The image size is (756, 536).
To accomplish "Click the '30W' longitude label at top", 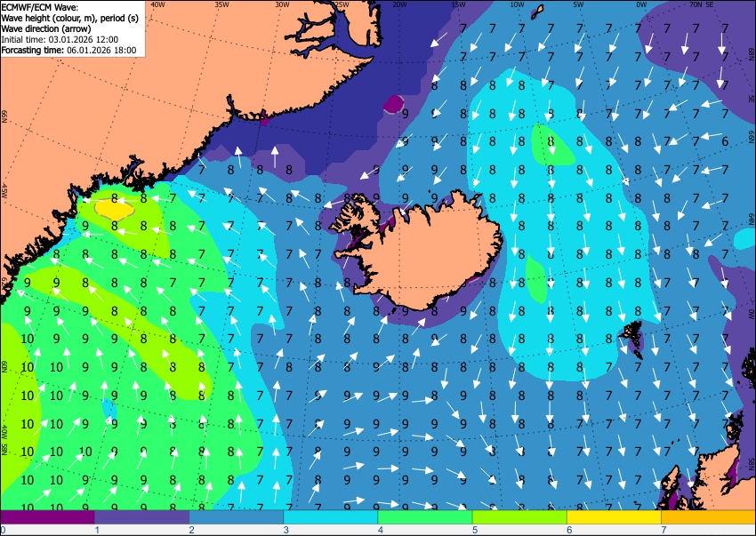I will [x=282, y=4].
